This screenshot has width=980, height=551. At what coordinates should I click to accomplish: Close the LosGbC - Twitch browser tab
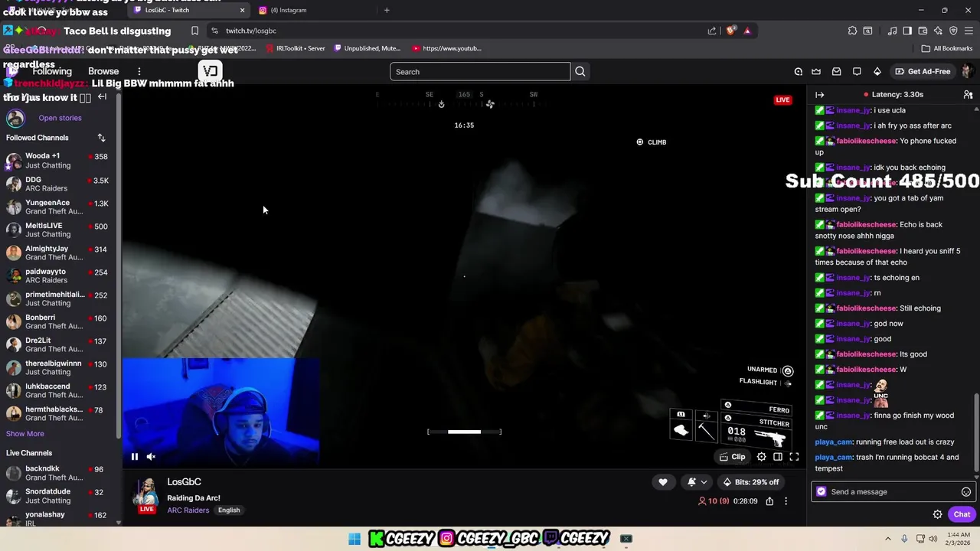242,10
